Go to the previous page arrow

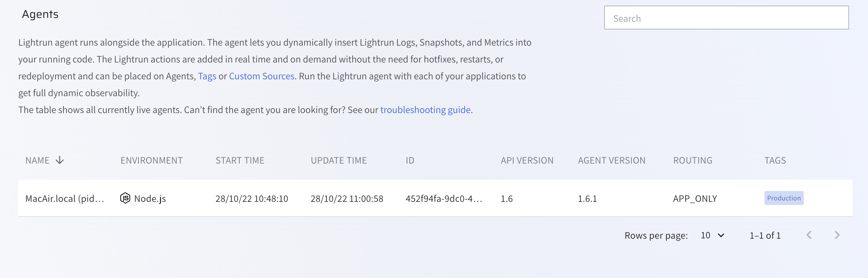point(809,235)
